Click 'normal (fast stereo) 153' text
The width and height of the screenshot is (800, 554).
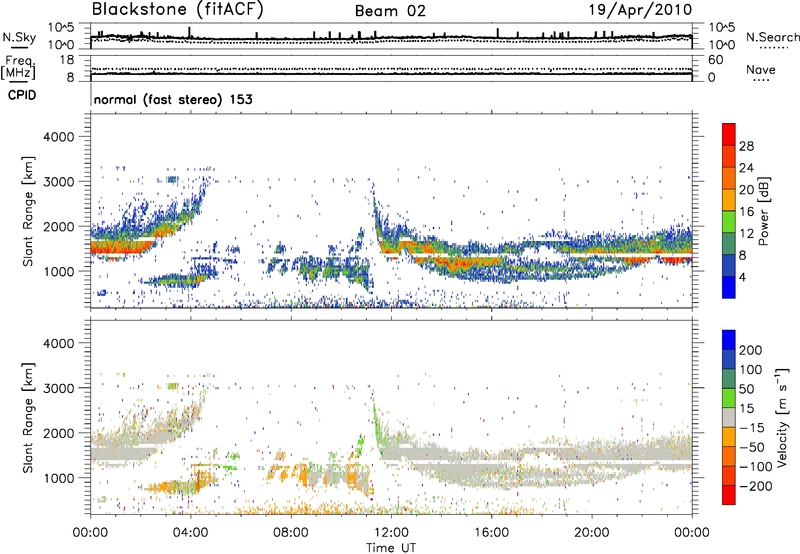pyautogui.click(x=173, y=99)
